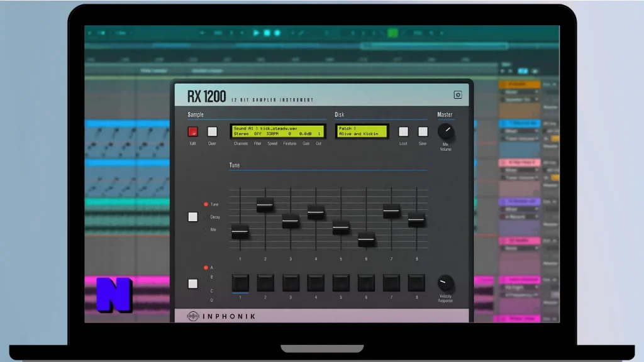Image resolution: width=644 pixels, height=362 pixels.
Task: Click the Tune fader for channel 8
Action: (x=416, y=219)
